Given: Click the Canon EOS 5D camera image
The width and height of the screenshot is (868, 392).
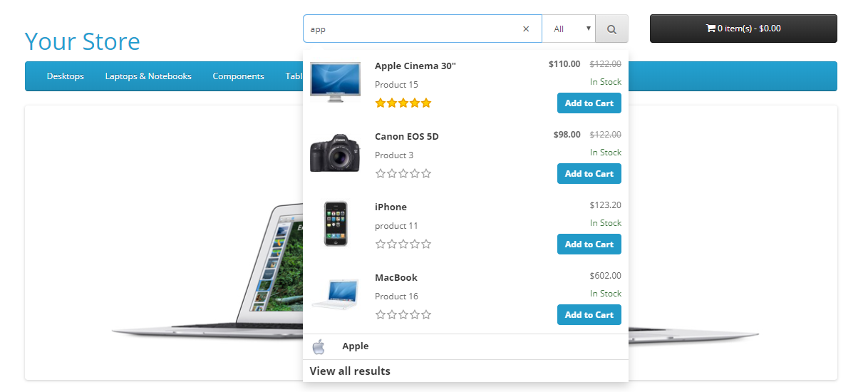Looking at the screenshot, I should point(335,153).
